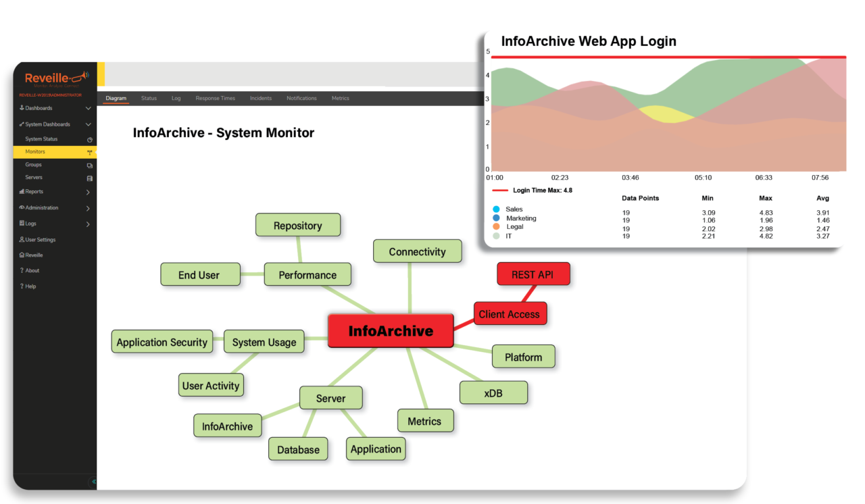Click the System Status clock icon
865x504 pixels.
tap(89, 140)
